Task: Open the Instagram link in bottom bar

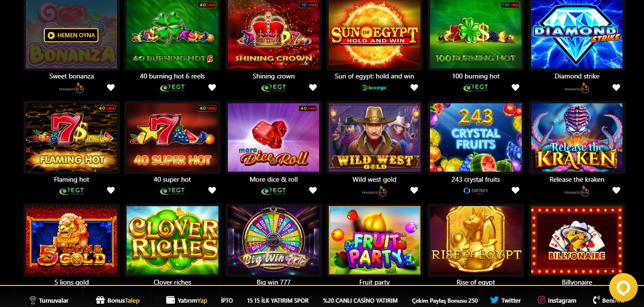Action: tap(557, 300)
